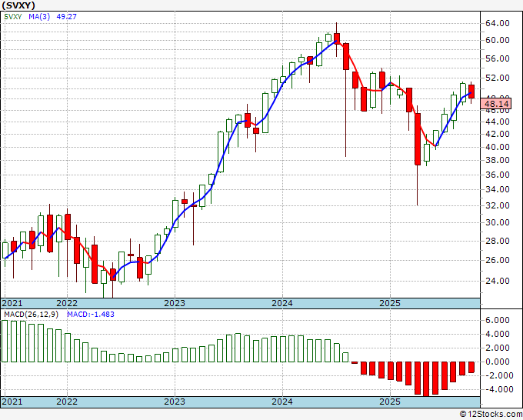Click the 38.00 price axis label
The width and height of the screenshot is (523, 420).
pos(498,160)
